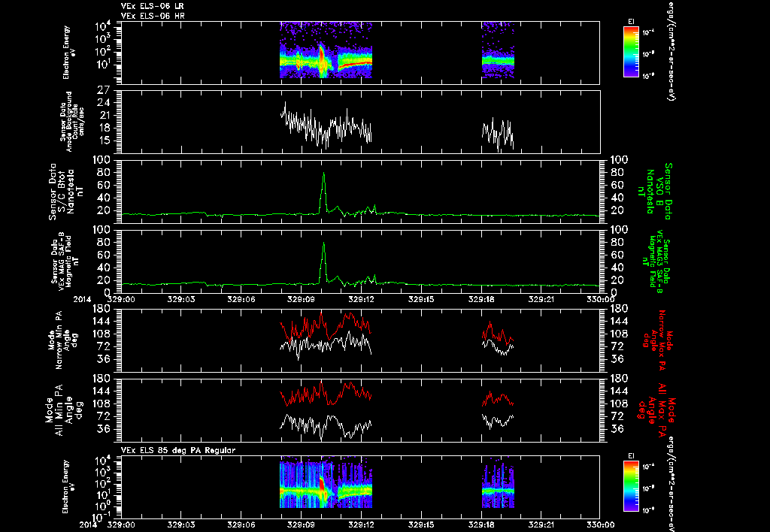This screenshot has height=532, width=770.
Task: Click the rainbow color bar beside the ELS-06 spectrogram
Action: pyautogui.click(x=631, y=52)
